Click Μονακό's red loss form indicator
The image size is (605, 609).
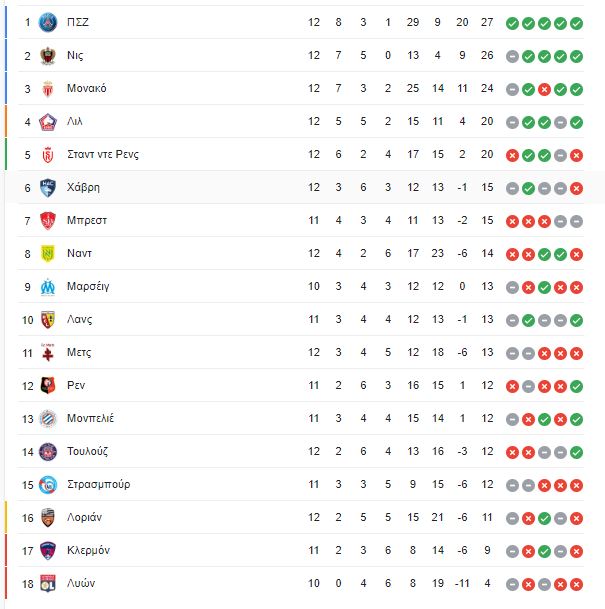pos(544,89)
